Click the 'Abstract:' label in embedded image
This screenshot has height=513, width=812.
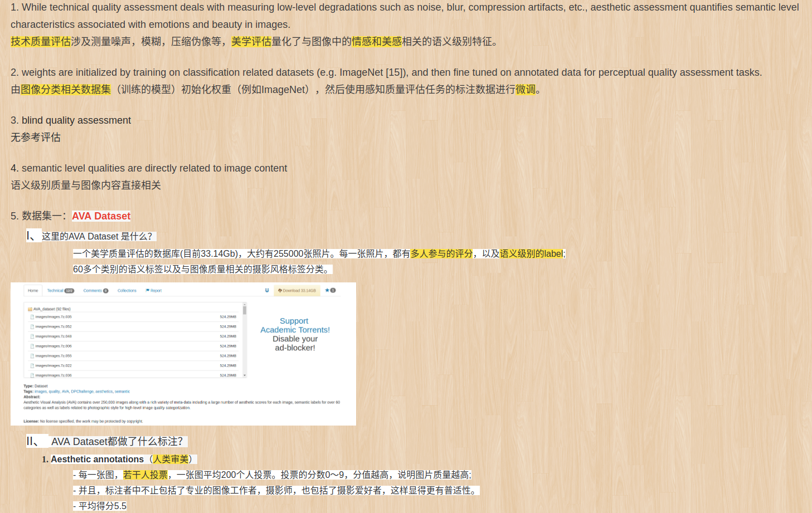tap(32, 397)
